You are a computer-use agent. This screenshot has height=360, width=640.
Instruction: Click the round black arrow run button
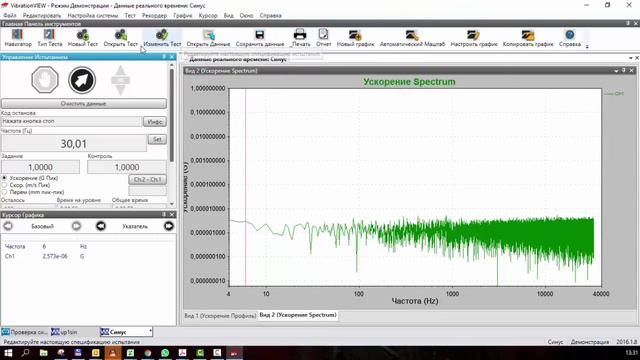[82, 80]
